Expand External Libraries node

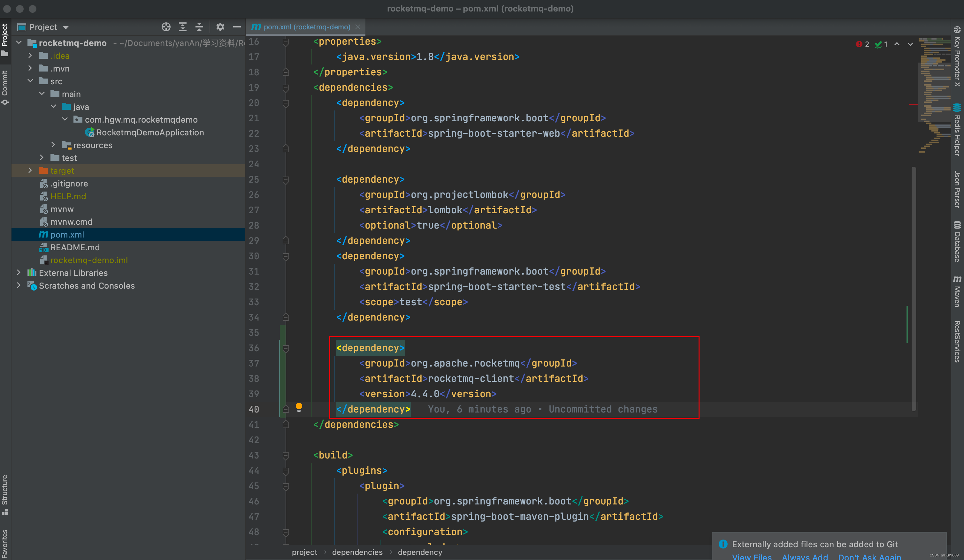point(19,273)
